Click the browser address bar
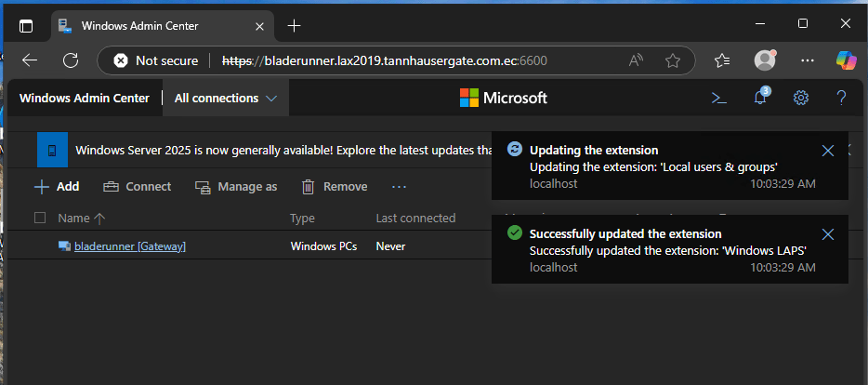The image size is (868, 385). coord(390,60)
